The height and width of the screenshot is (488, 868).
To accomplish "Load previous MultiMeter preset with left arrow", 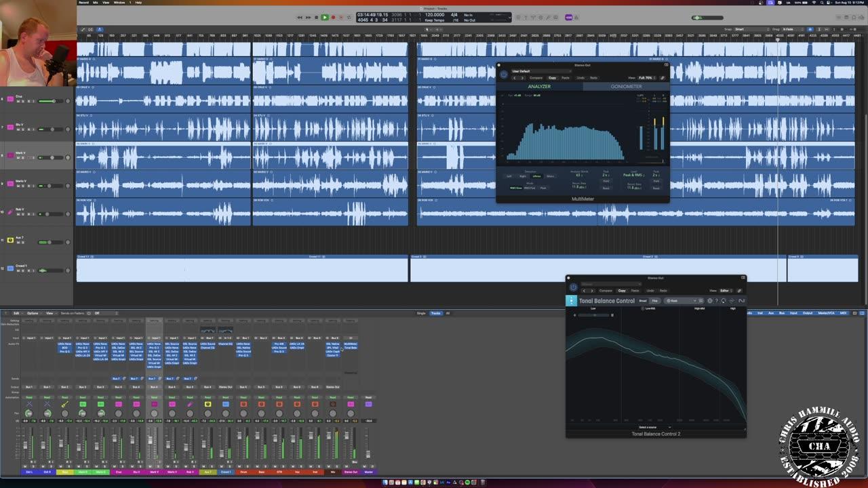I will tap(514, 78).
